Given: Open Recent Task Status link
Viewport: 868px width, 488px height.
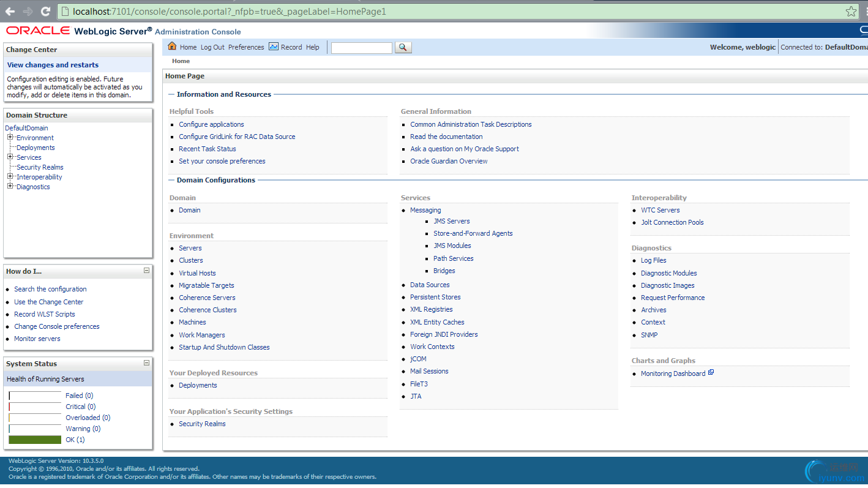Looking at the screenshot, I should [x=208, y=149].
